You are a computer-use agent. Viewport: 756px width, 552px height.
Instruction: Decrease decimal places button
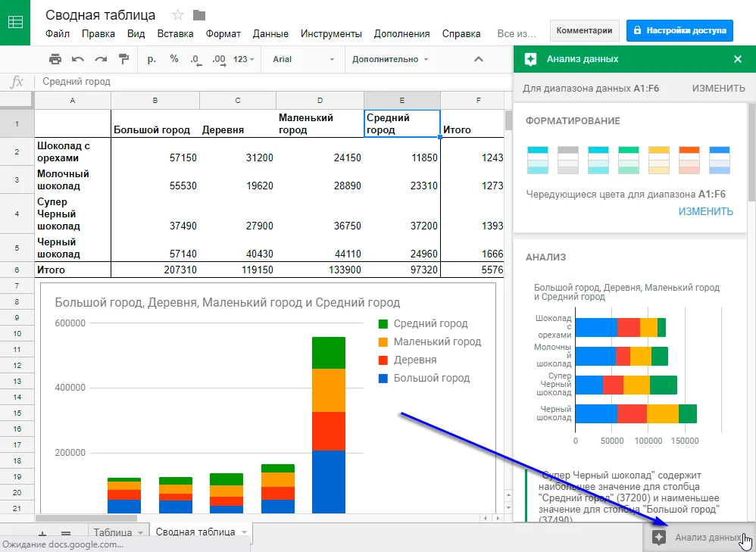(x=195, y=59)
